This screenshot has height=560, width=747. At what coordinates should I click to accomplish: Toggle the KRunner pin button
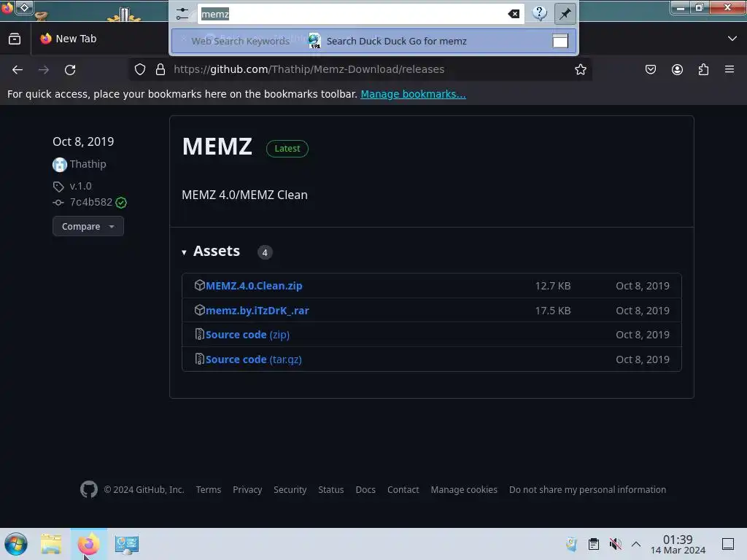pyautogui.click(x=565, y=14)
